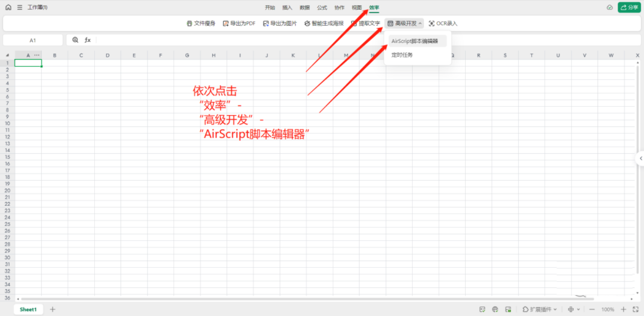Open the Sheet1 sheet tab
The width and height of the screenshot is (644, 316).
point(29,310)
